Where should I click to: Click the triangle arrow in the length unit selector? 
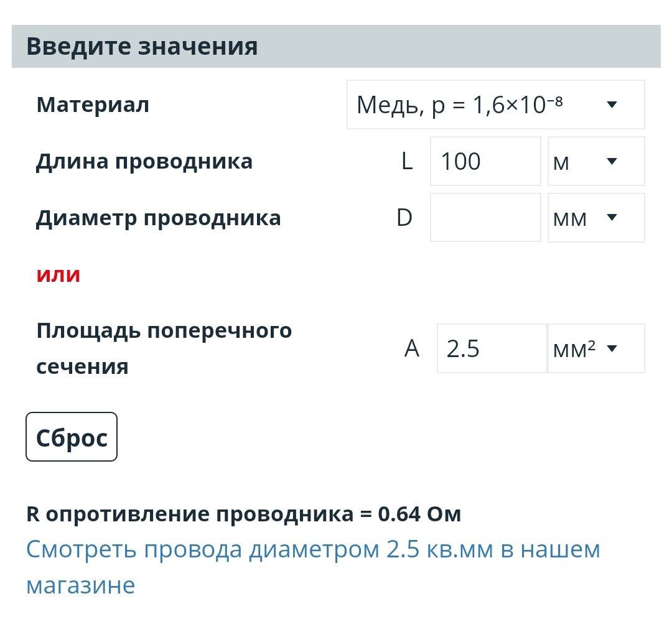(x=612, y=161)
